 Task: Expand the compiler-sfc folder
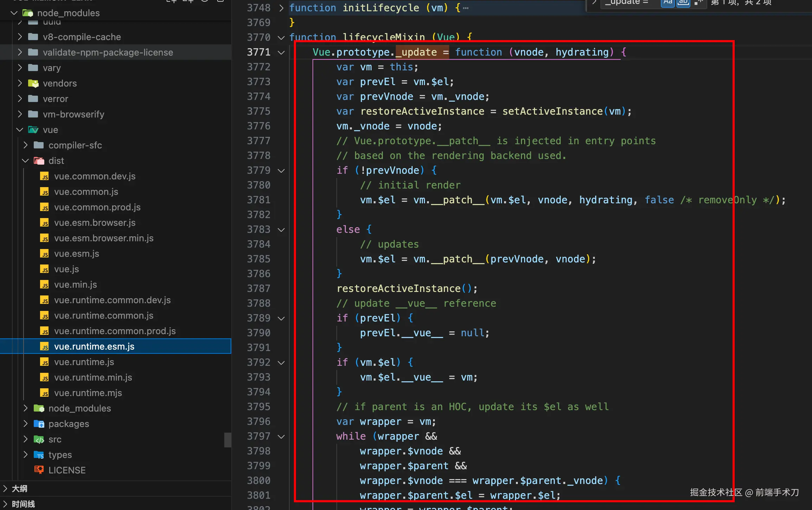point(25,145)
